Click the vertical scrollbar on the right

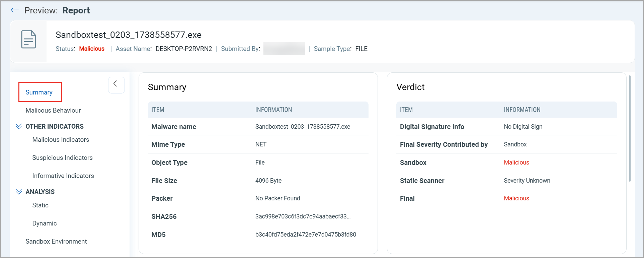coord(630,129)
